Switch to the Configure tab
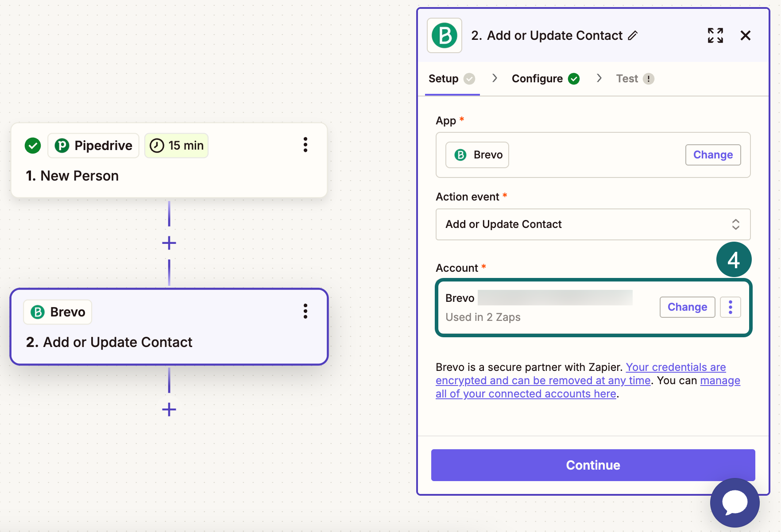Image resolution: width=781 pixels, height=532 pixels. pos(546,79)
